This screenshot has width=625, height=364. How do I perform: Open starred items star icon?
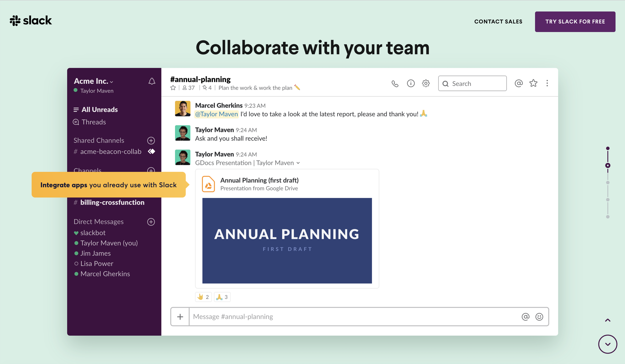click(533, 83)
